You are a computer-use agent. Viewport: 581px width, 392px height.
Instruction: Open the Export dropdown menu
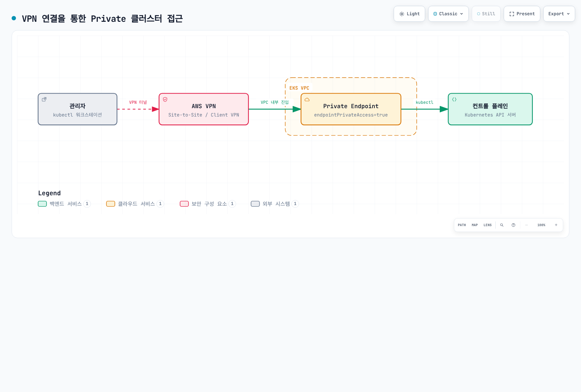(559, 14)
